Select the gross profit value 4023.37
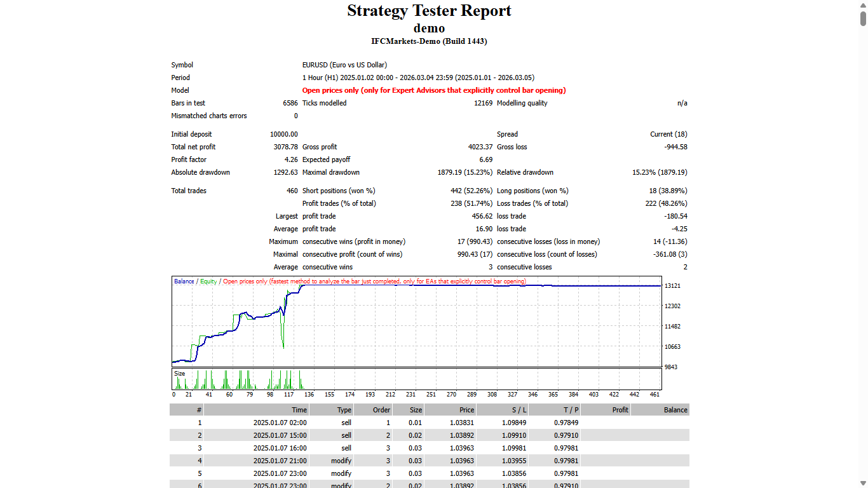868x488 pixels. pos(480,147)
